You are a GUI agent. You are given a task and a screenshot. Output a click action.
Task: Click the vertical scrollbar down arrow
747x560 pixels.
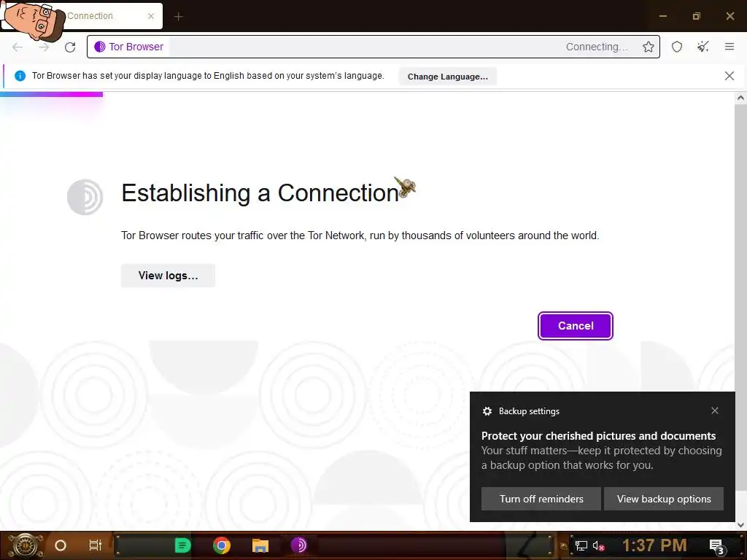tap(740, 525)
